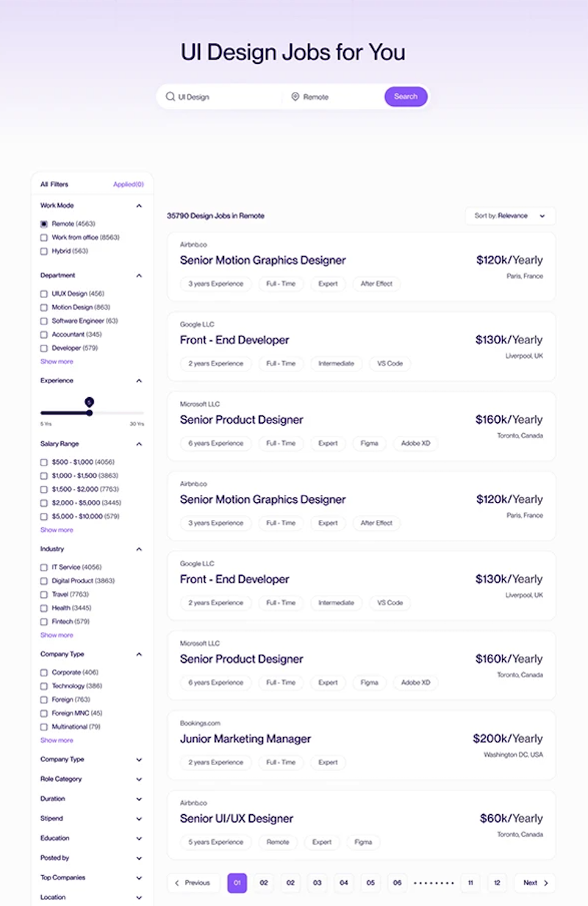Go to page 04 in pagination
Image resolution: width=588 pixels, height=906 pixels.
pos(343,882)
